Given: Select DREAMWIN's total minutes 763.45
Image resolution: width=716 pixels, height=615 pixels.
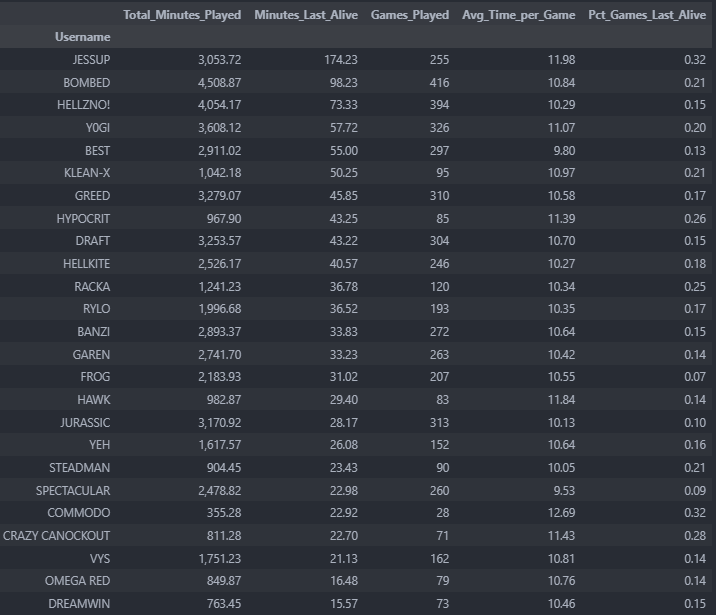Looking at the screenshot, I should tap(224, 604).
